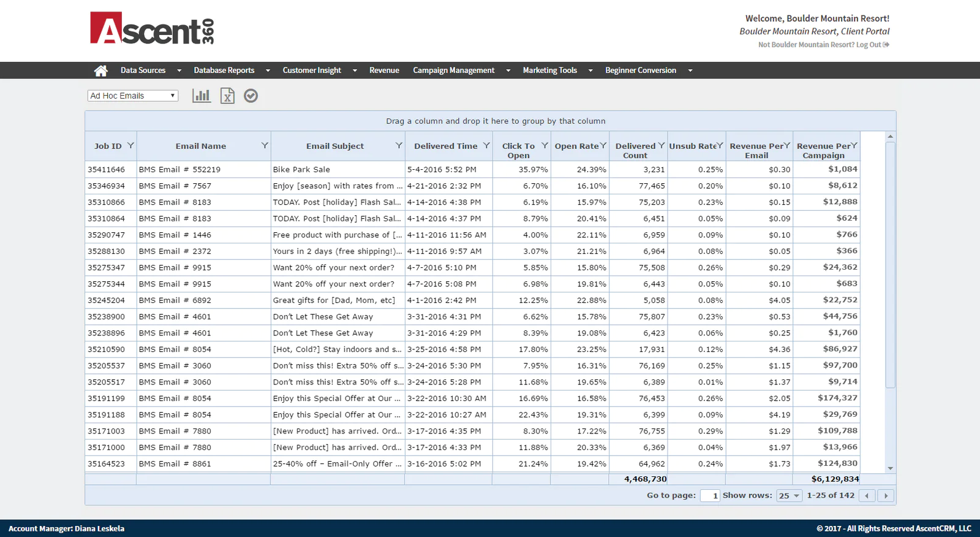Select the $6,129,834 total revenue cell

pos(827,479)
